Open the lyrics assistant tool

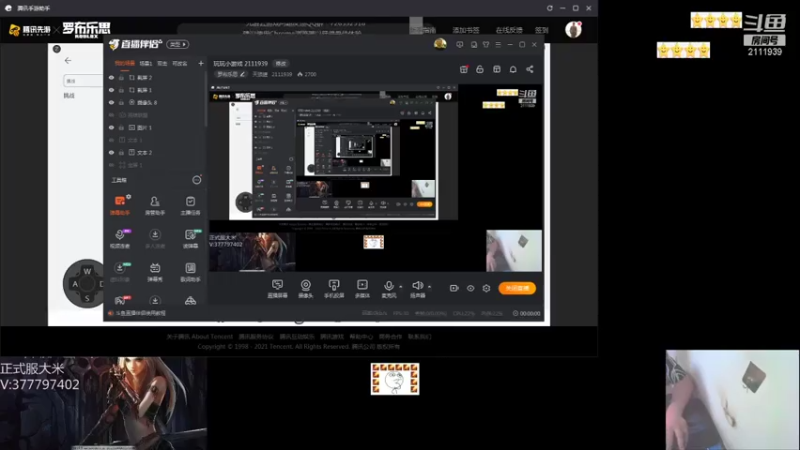pos(190,271)
